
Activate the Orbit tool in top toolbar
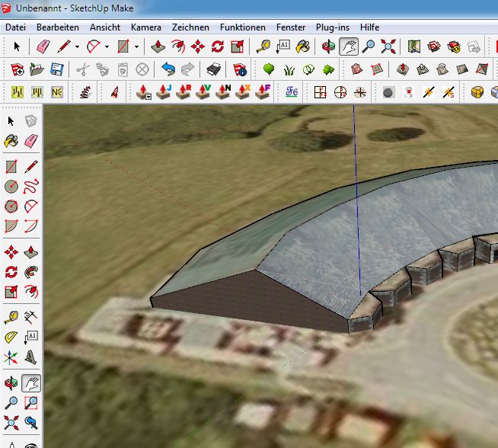tap(329, 46)
